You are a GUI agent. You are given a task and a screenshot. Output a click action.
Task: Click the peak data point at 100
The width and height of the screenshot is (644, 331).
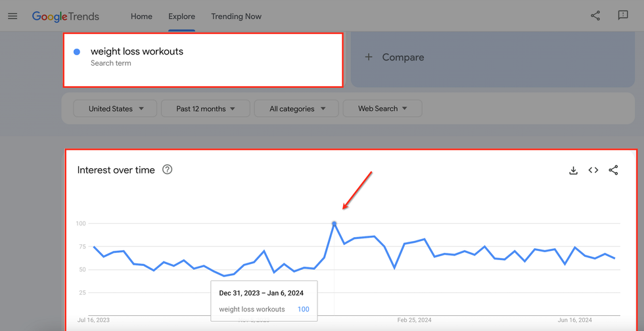[334, 224]
